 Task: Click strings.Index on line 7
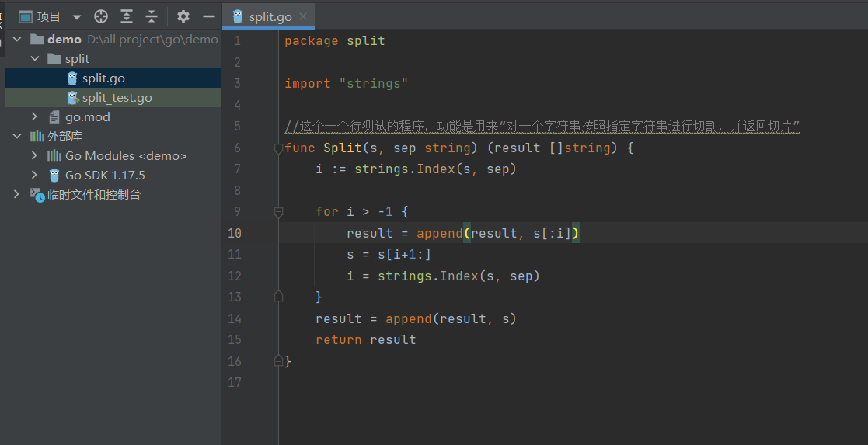point(405,169)
